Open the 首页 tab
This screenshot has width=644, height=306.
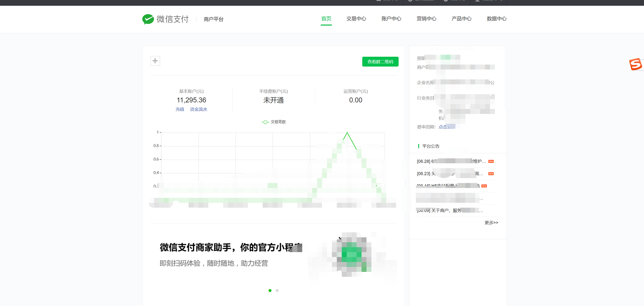tap(326, 19)
